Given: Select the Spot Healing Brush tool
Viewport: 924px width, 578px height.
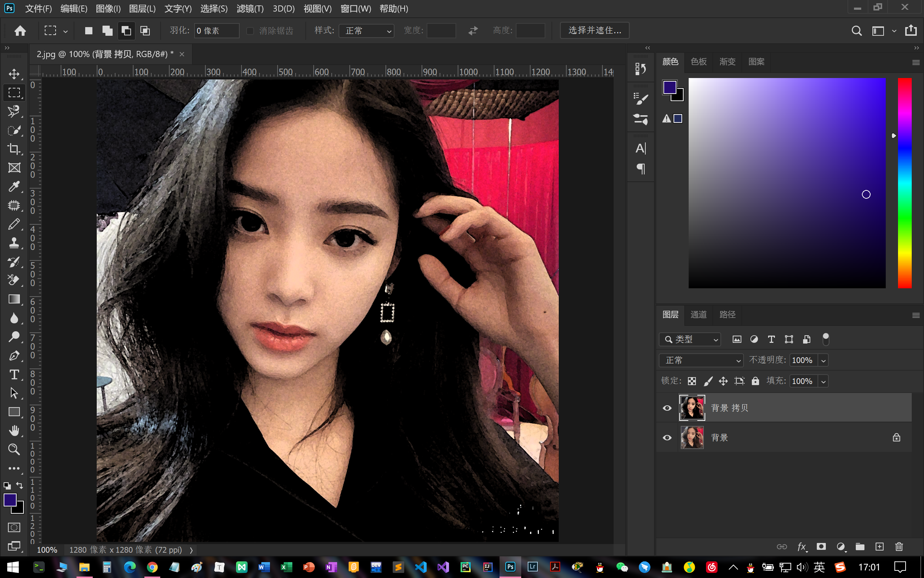Looking at the screenshot, I should point(14,205).
